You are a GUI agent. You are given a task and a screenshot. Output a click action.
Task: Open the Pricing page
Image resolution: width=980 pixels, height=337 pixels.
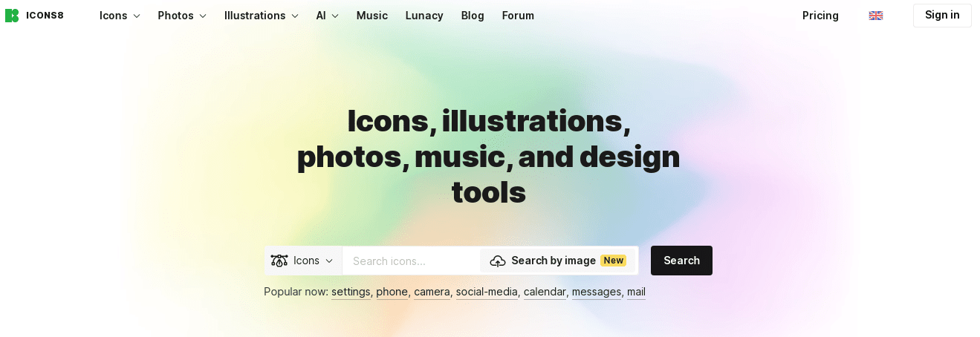pyautogui.click(x=820, y=16)
